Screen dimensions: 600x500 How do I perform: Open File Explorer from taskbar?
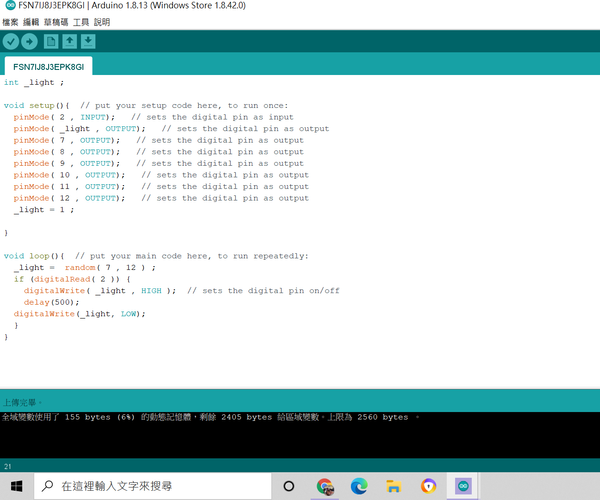(x=393, y=486)
